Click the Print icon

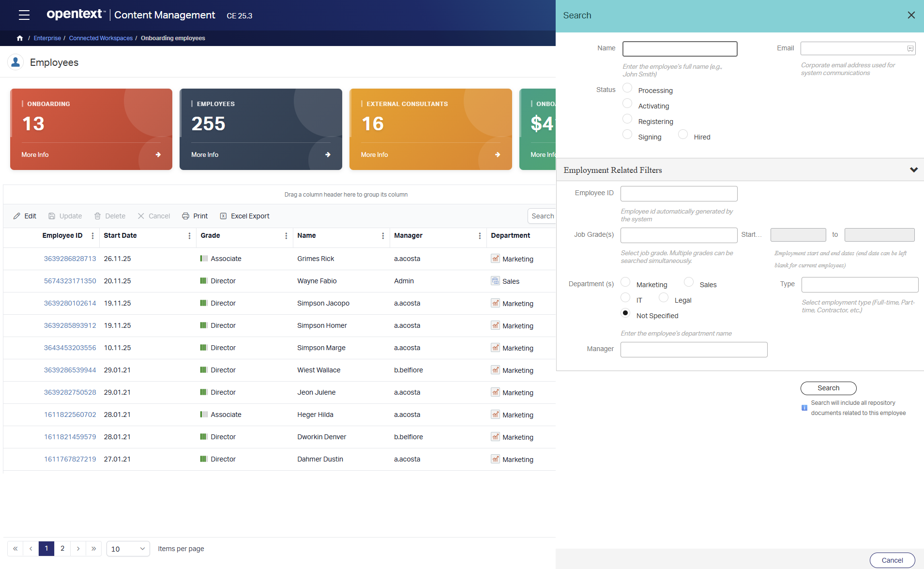tap(185, 215)
